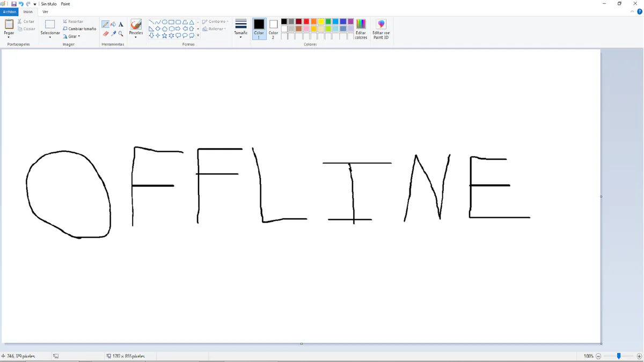Open Editar con Paint 3D
This screenshot has height=362, width=644.
tap(381, 29)
